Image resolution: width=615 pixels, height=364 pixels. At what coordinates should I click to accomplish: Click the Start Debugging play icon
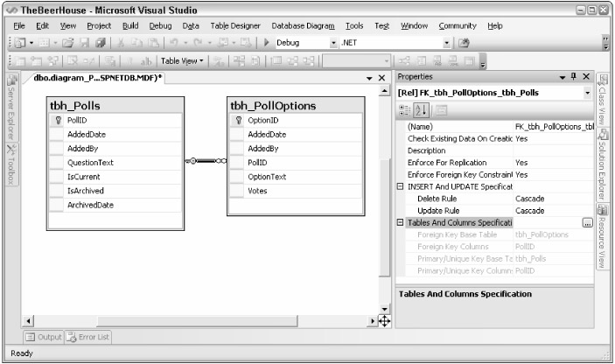[267, 42]
